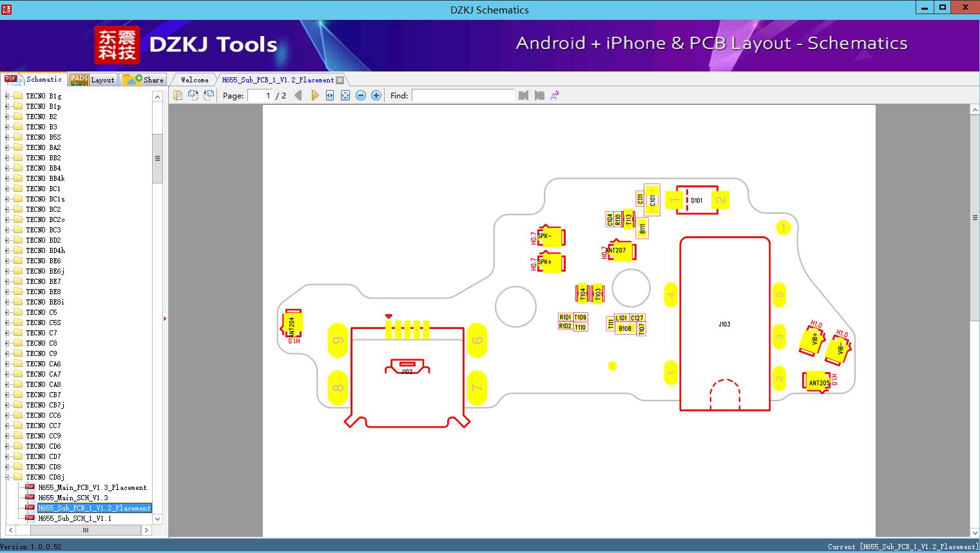Open the H655_Sub_SCH_1_V1.1 file
Screen dimensions: 980x553
point(75,518)
